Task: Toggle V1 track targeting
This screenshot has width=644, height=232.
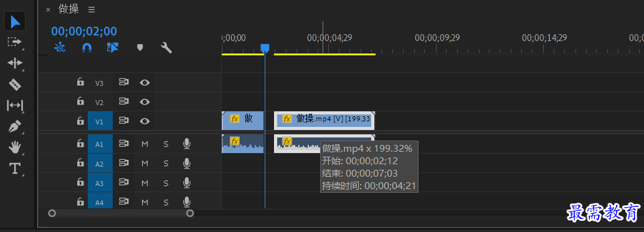Action: (100, 121)
